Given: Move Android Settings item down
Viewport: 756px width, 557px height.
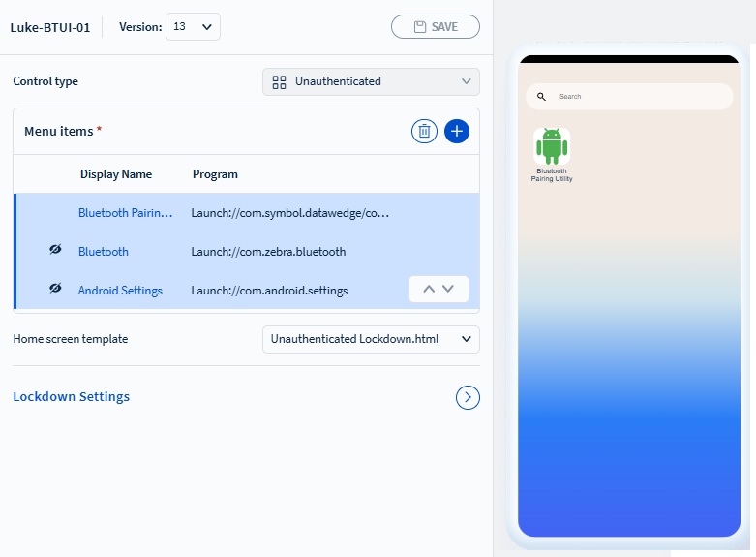Looking at the screenshot, I should [x=448, y=289].
